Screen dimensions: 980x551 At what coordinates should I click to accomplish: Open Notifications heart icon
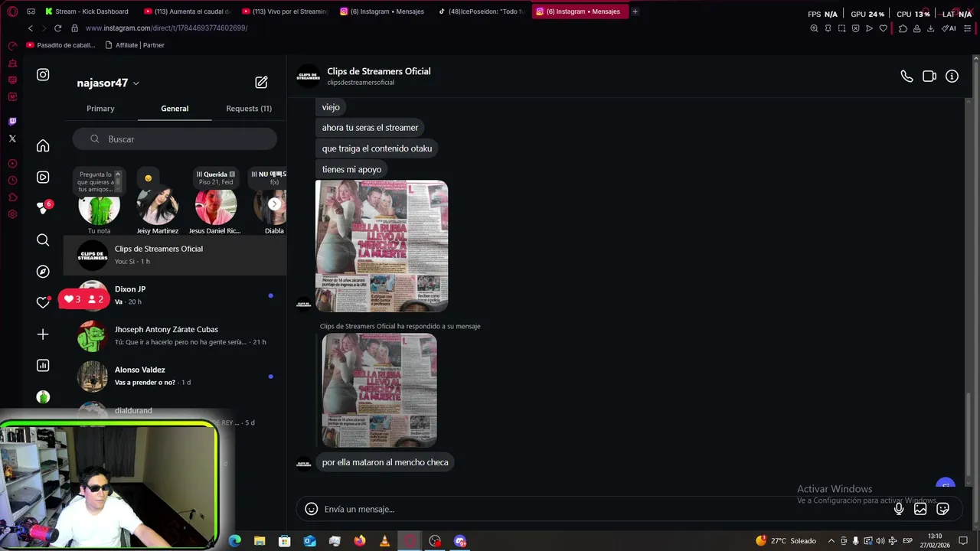click(x=43, y=303)
